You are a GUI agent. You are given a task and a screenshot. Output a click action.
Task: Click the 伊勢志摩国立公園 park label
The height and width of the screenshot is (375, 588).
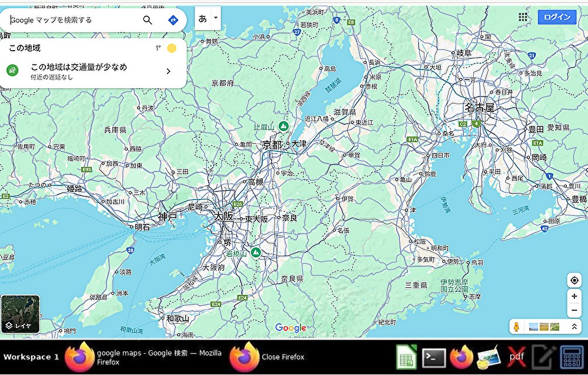(x=455, y=286)
